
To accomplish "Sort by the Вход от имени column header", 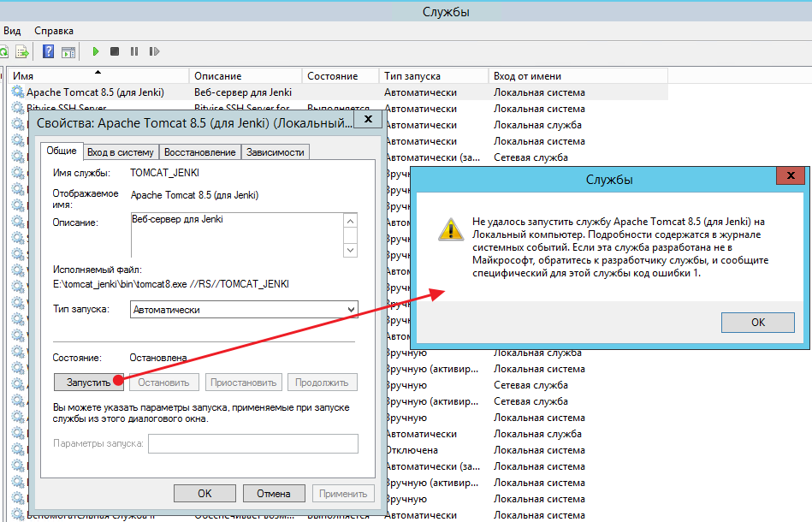I will click(x=578, y=75).
